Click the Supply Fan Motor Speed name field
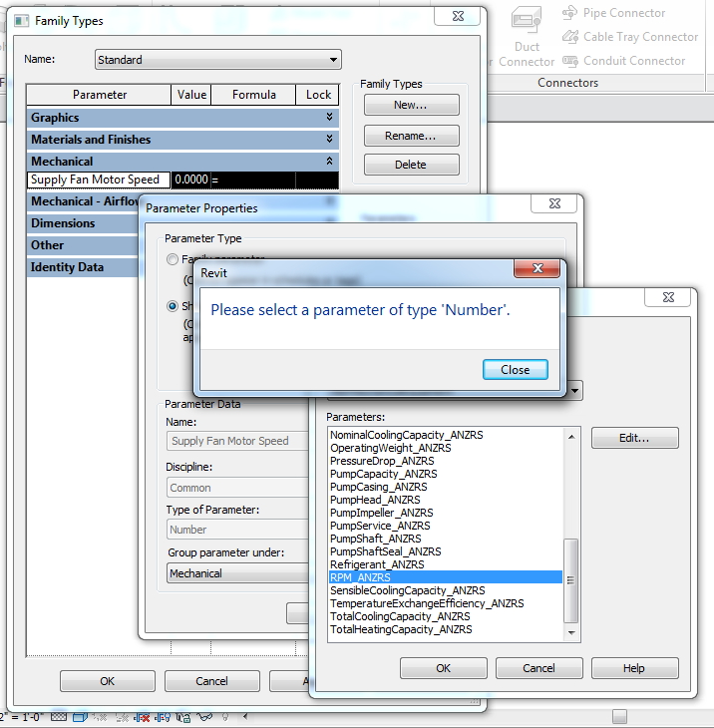The width and height of the screenshot is (714, 728). tap(237, 441)
